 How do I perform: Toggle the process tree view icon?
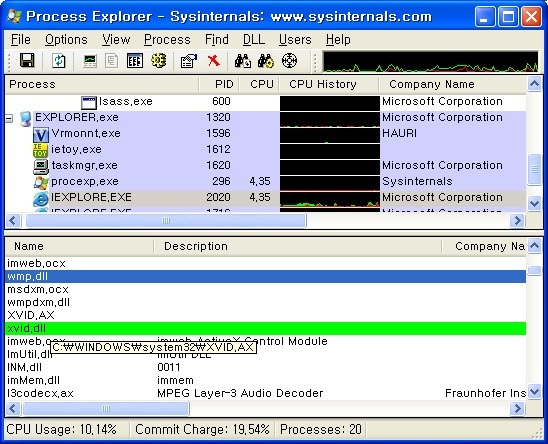[x=111, y=61]
